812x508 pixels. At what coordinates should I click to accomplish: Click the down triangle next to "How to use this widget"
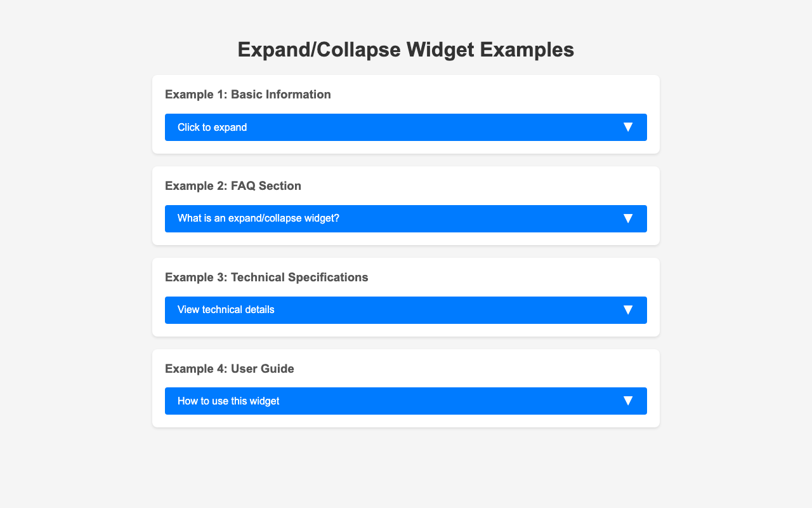[x=627, y=401]
